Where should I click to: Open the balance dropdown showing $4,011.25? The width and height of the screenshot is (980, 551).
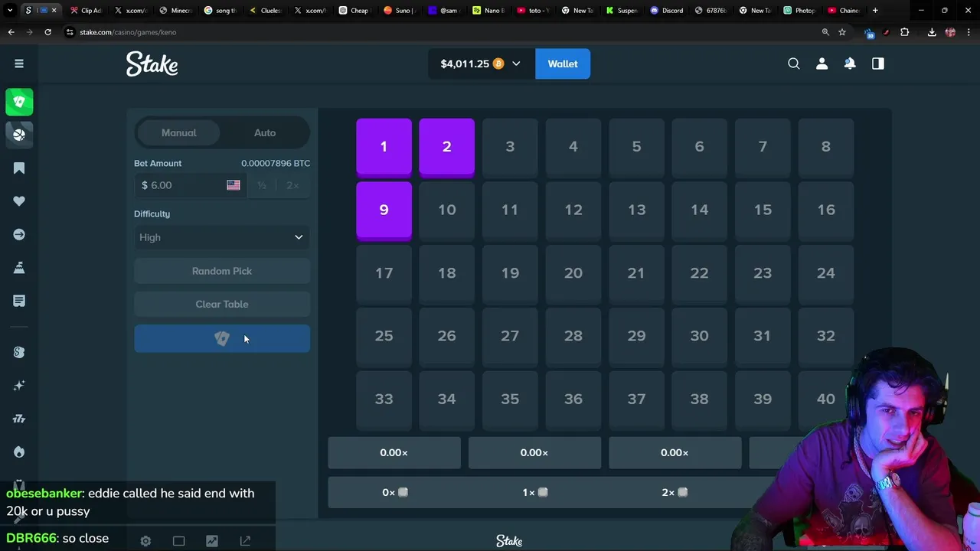(480, 64)
